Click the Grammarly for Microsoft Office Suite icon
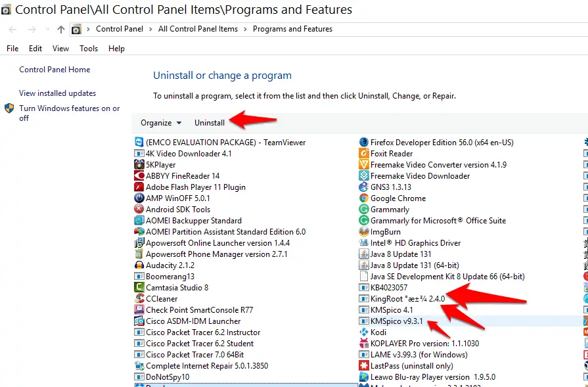588x387 pixels. point(364,221)
